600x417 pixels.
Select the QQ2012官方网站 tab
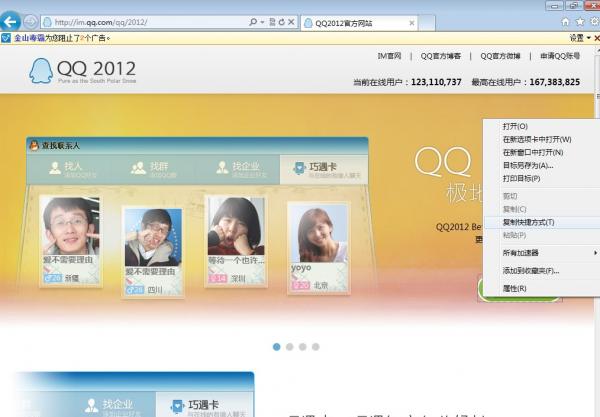pyautogui.click(x=359, y=23)
